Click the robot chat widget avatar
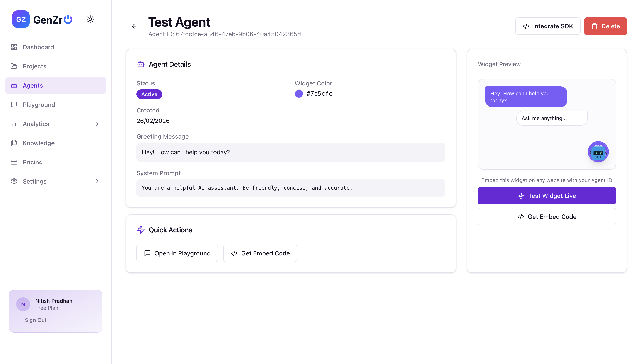The height and width of the screenshot is (364, 641). click(x=598, y=152)
